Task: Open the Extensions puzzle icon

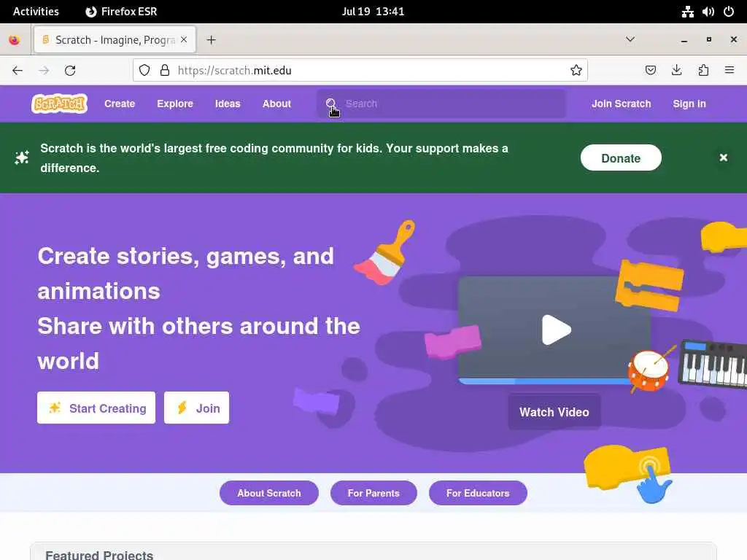Action: [703, 71]
